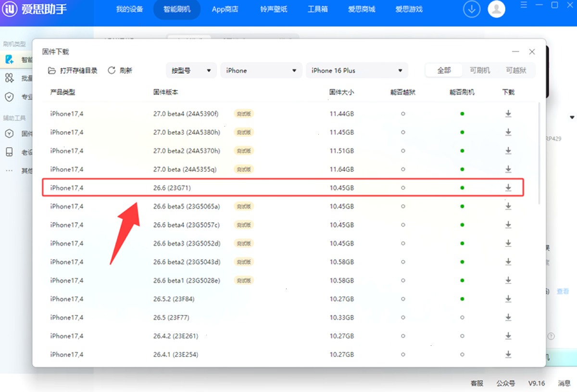Expand the iPhone 16 Plus model dropdown
The height and width of the screenshot is (392, 577).
pos(357,70)
